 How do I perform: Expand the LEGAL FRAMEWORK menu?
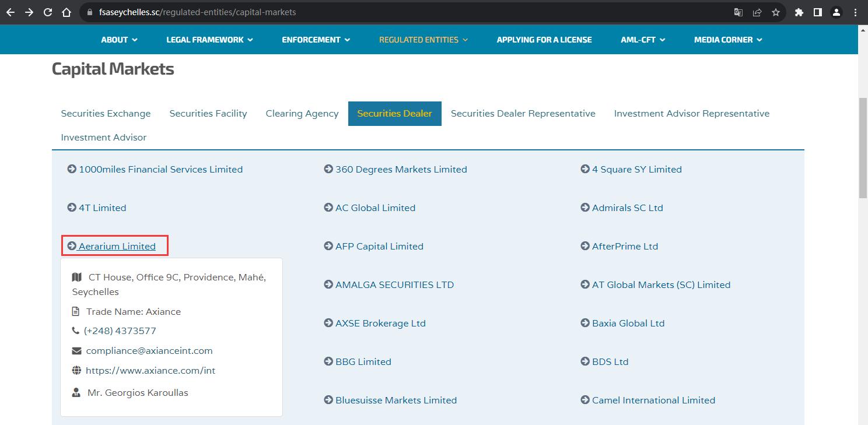209,40
